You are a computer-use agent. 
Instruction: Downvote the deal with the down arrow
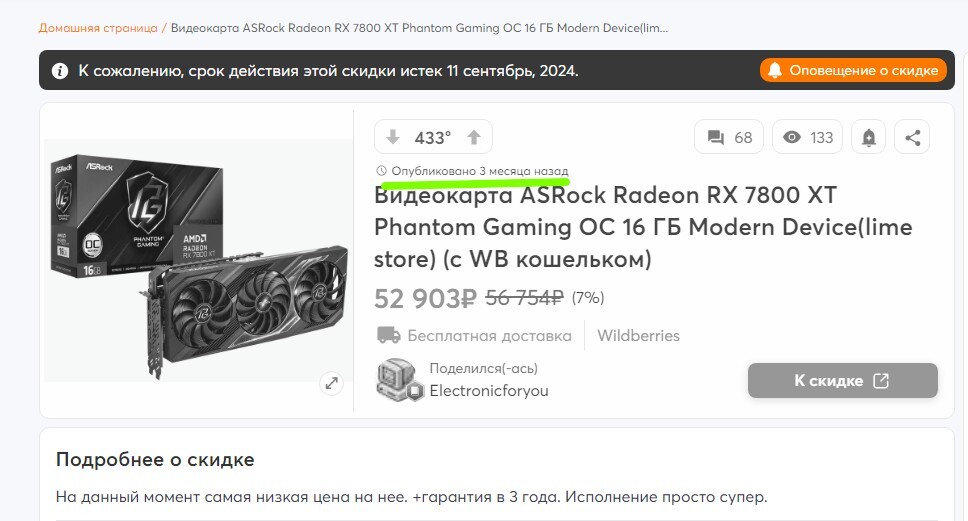393,137
